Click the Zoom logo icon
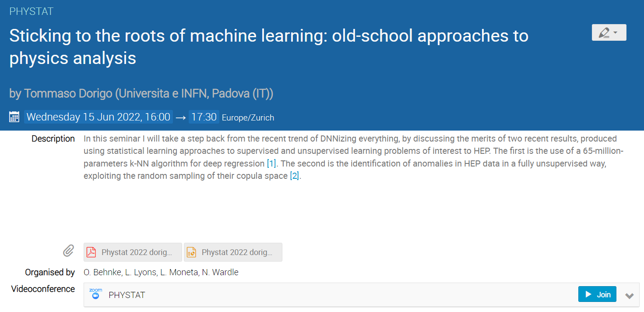The image size is (644, 312). tap(95, 294)
